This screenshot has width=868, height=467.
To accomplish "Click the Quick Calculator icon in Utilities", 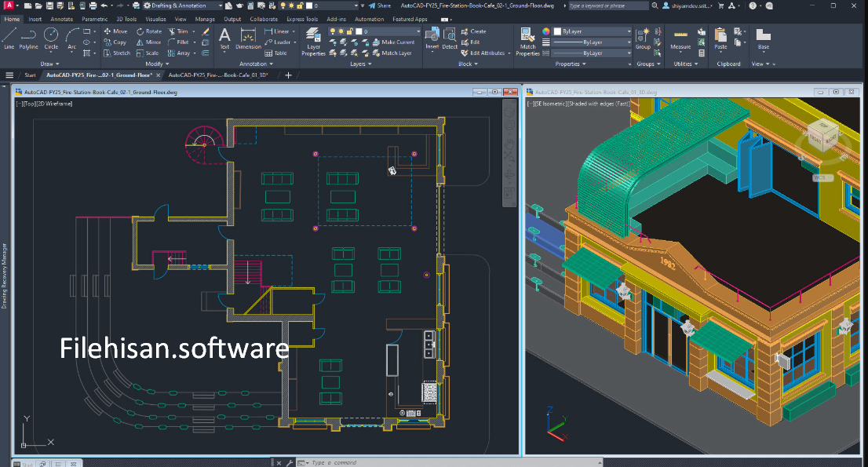I will coord(702,53).
